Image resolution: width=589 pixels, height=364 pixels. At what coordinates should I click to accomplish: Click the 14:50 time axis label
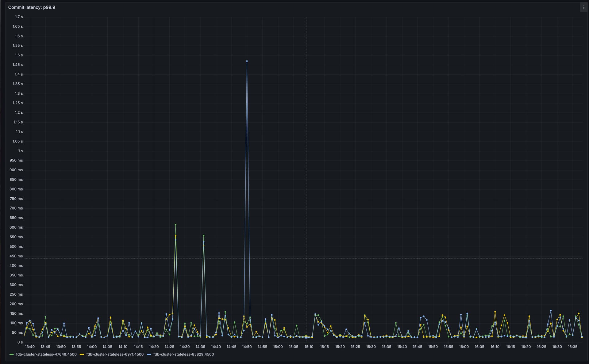[247, 347]
